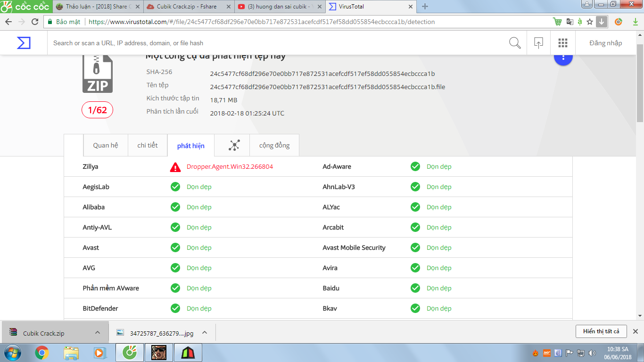Open the apps grid menu icon
This screenshot has height=362, width=644.
[x=562, y=43]
